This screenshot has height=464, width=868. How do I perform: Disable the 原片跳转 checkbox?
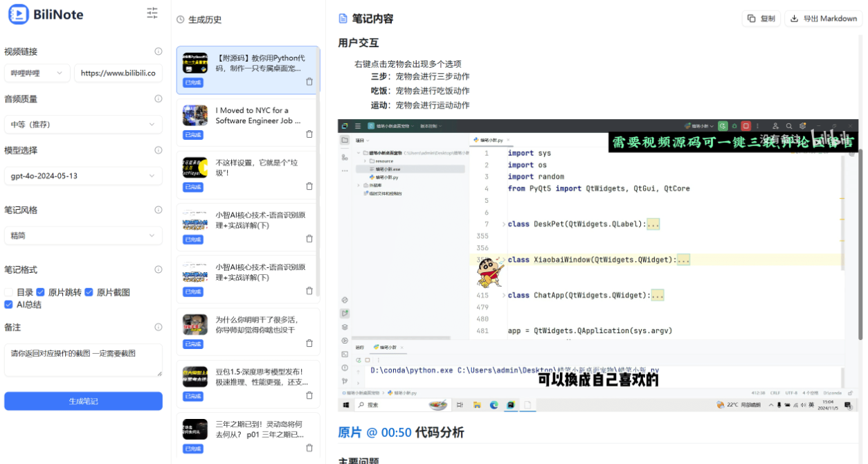click(x=39, y=292)
